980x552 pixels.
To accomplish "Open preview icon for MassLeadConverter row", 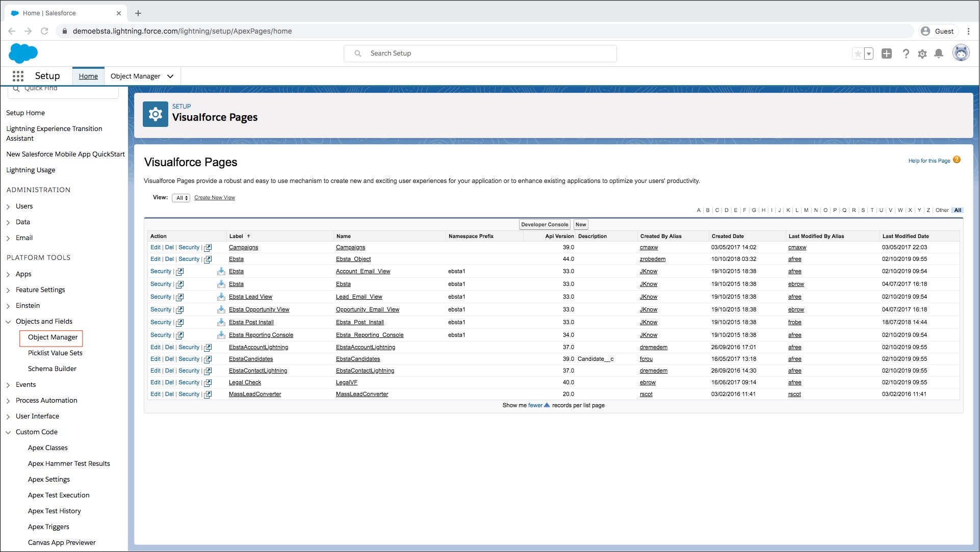I will (208, 394).
